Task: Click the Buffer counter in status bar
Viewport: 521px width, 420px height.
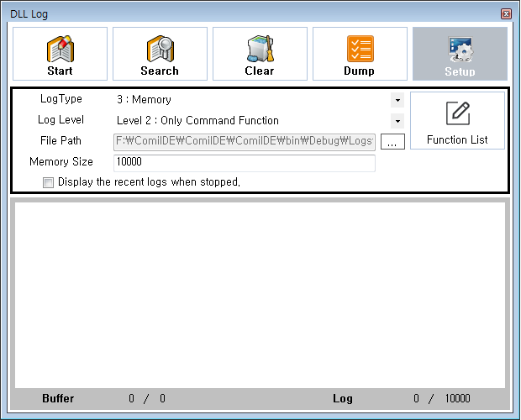Action: coord(147,399)
